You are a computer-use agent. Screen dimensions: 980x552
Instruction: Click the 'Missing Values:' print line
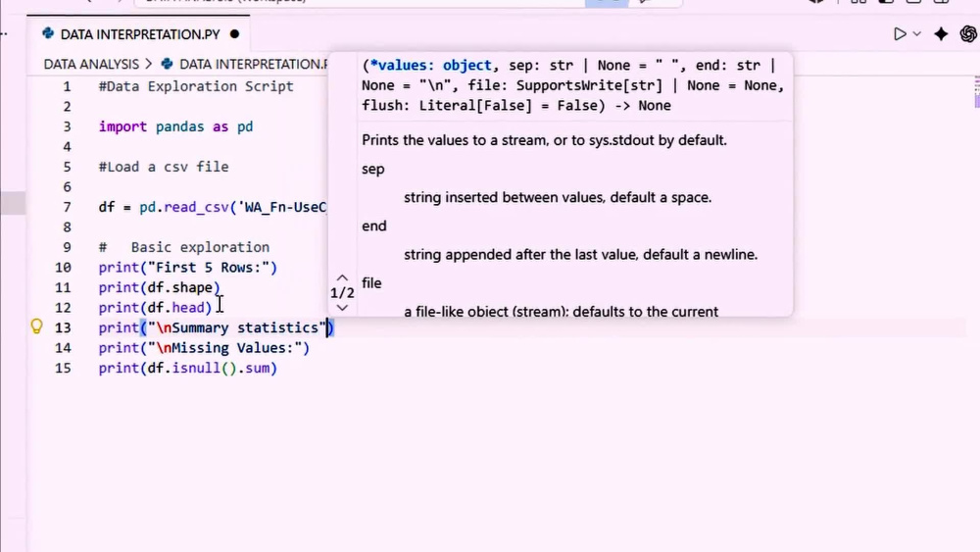[204, 348]
